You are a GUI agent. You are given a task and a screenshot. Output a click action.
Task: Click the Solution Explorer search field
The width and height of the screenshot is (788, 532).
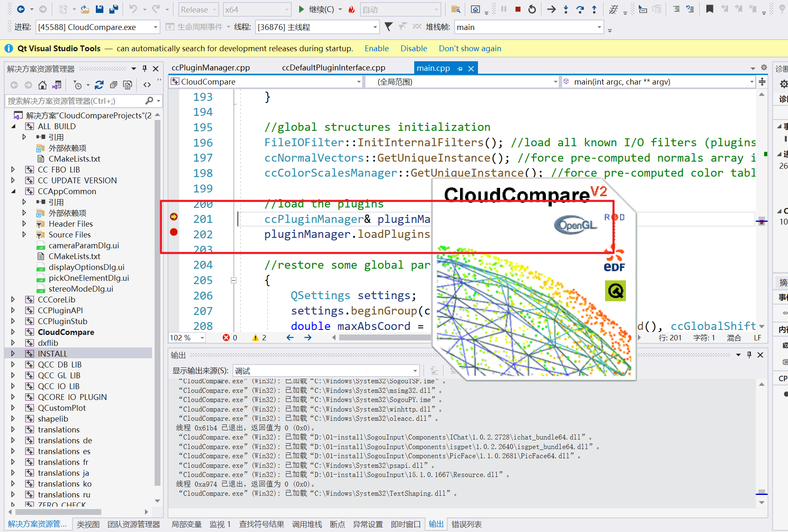[x=75, y=101]
